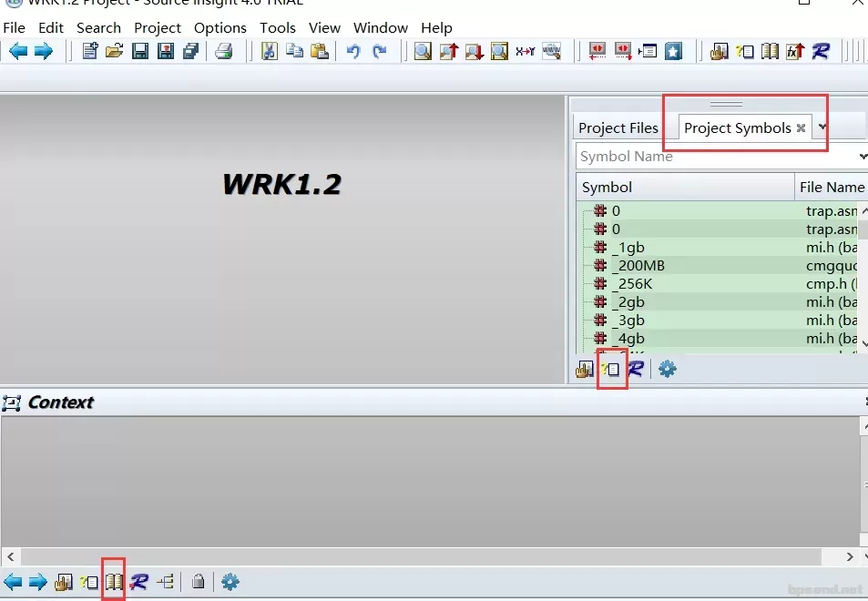The image size is (868, 601).
Task: Open the Tools menu
Action: [278, 27]
